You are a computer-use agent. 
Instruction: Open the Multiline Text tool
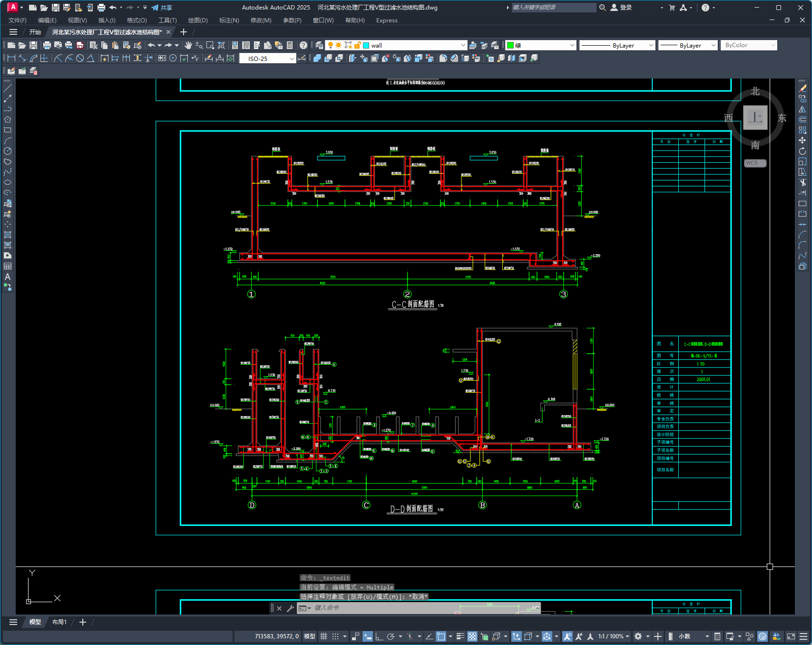click(x=8, y=277)
